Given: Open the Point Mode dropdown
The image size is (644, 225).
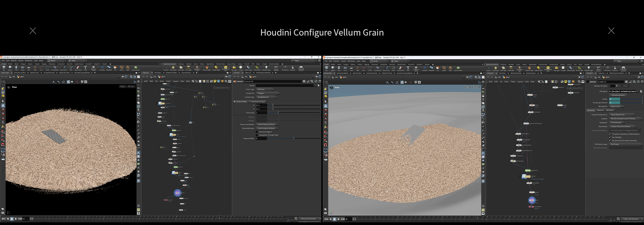Looking at the screenshot, I should [x=623, y=126].
